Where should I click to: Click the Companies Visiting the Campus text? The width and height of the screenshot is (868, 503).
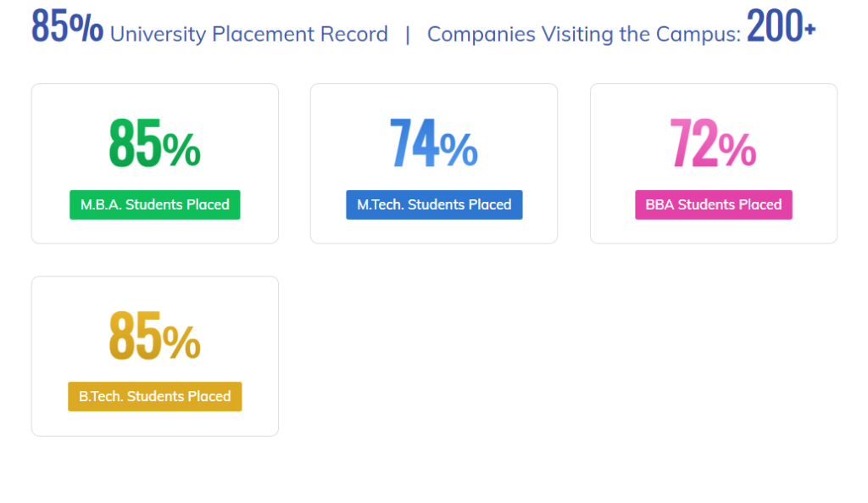584,34
